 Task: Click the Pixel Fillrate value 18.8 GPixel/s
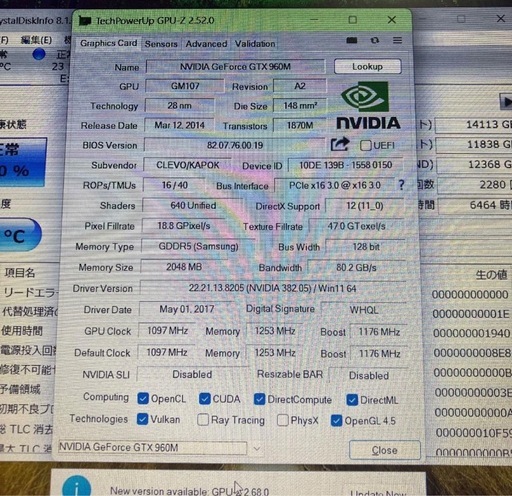coord(184,226)
